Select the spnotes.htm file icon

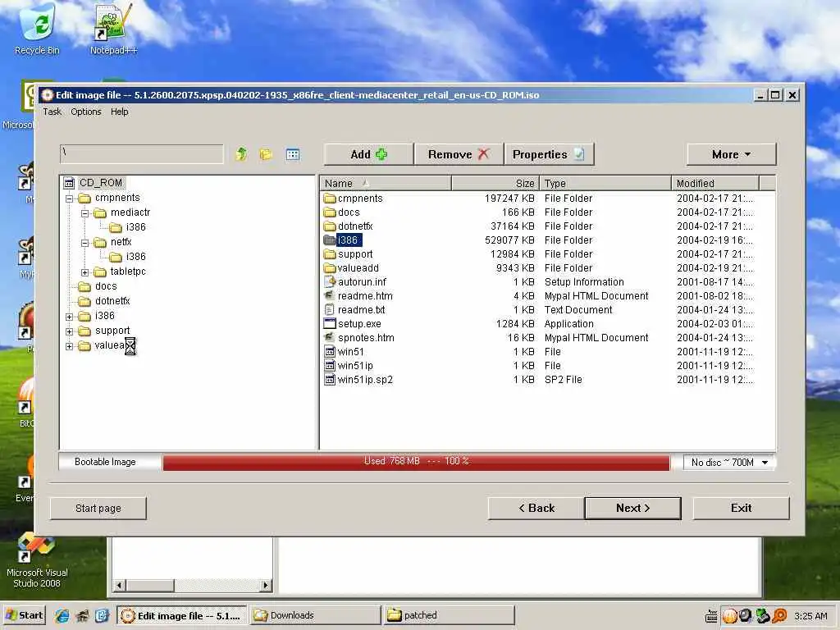point(330,337)
